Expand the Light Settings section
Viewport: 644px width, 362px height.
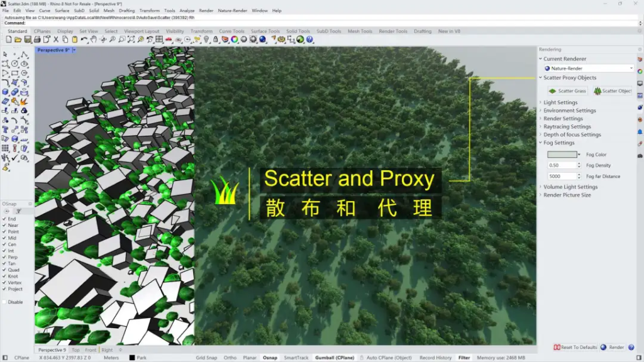(560, 102)
